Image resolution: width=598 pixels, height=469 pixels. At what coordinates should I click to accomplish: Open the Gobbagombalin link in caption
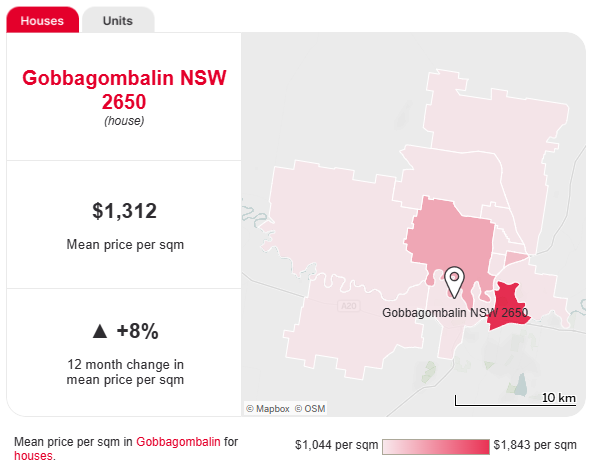178,442
